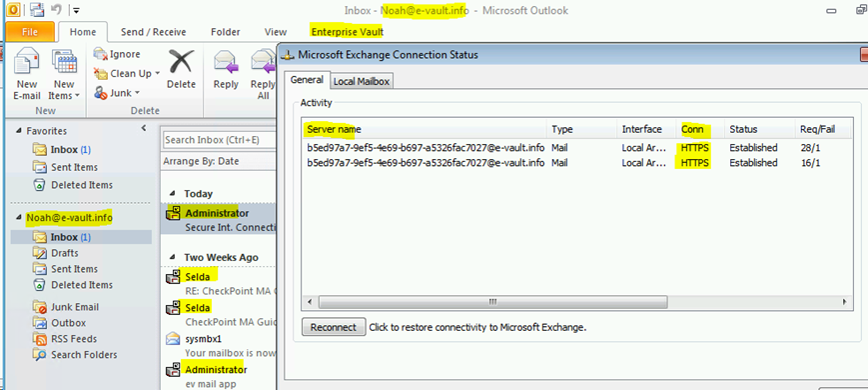Screen dimensions: 868x390
Task: Open the File tab
Action: pyautogui.click(x=30, y=32)
